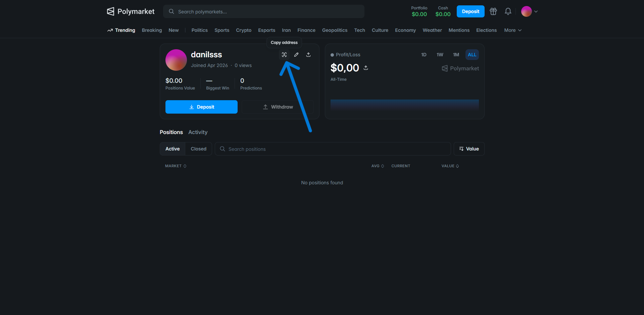Open the notifications bell
Viewport: 644px width, 315px height.
(508, 11)
